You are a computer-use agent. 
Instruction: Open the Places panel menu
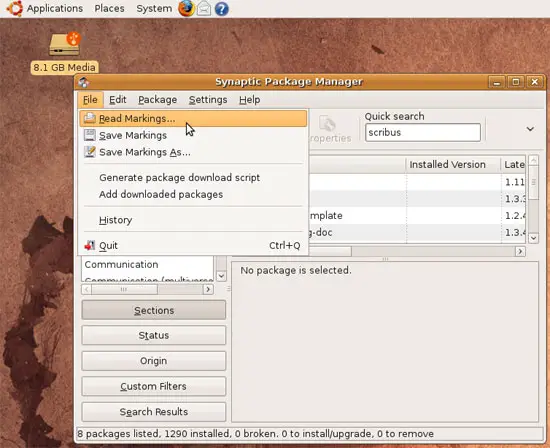[x=109, y=8]
